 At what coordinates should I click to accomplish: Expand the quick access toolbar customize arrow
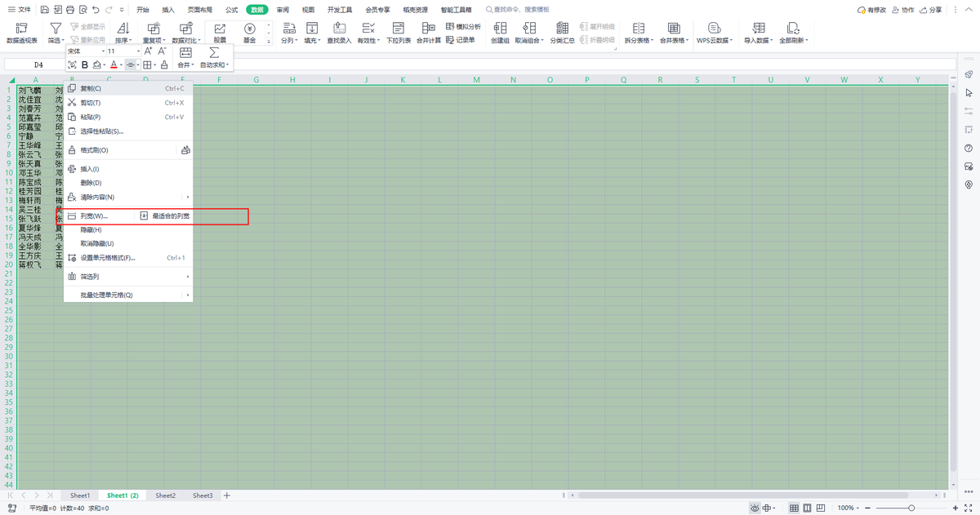coord(122,10)
